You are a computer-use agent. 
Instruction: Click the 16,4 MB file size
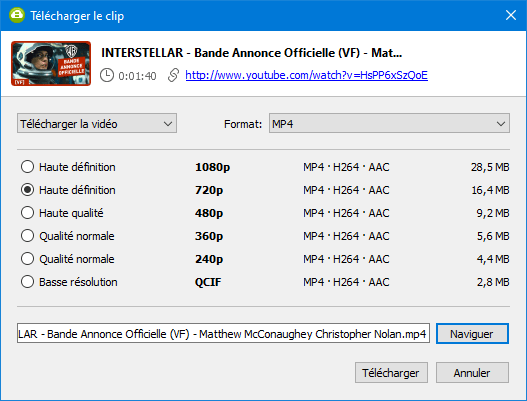(490, 190)
